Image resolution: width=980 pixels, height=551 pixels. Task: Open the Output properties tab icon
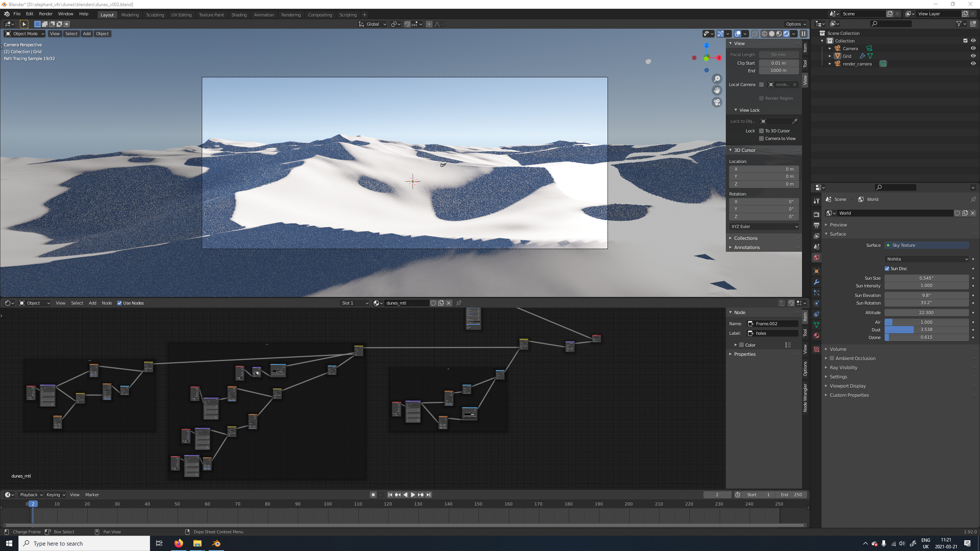pyautogui.click(x=817, y=225)
